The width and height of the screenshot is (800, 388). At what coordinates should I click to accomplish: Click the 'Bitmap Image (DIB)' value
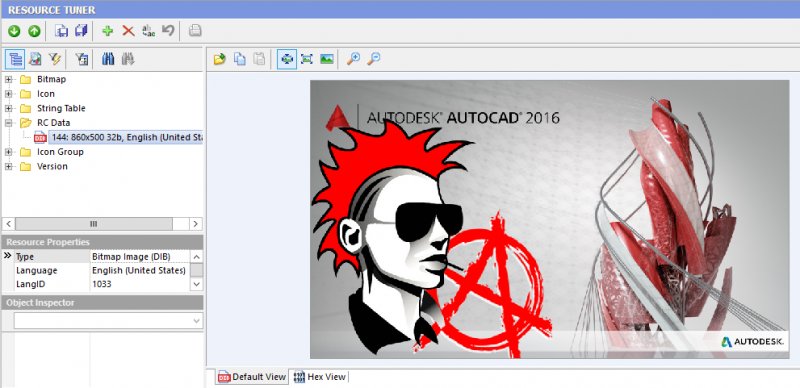click(131, 256)
